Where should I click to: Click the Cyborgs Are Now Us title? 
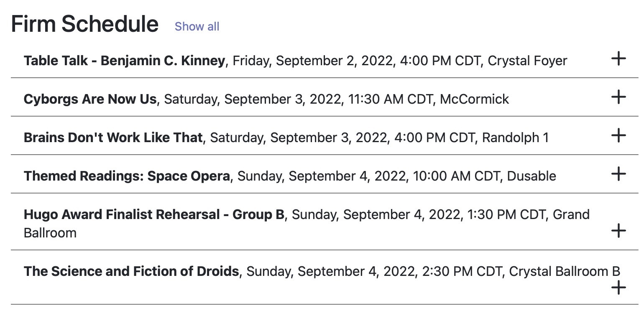[90, 99]
